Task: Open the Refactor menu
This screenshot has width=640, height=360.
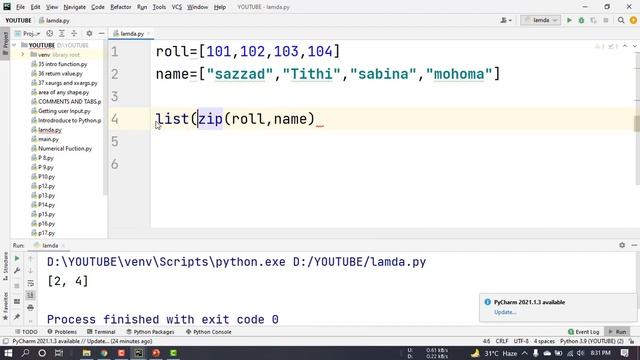Action: pyautogui.click(x=120, y=7)
